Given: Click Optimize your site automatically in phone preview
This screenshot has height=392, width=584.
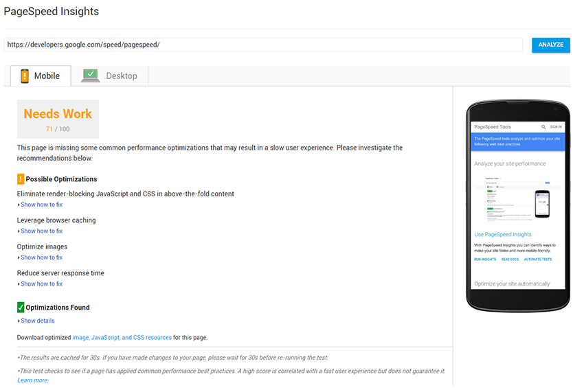Looking at the screenshot, I should coord(512,284).
